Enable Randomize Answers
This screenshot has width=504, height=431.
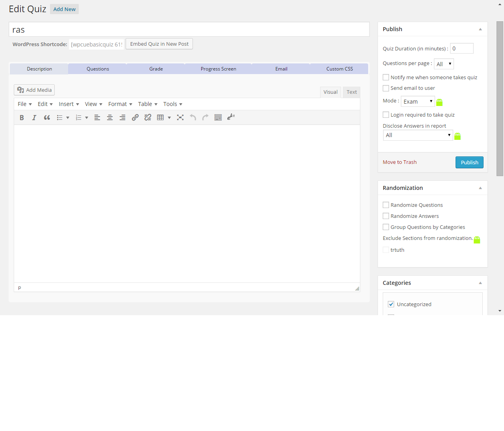coord(386,216)
